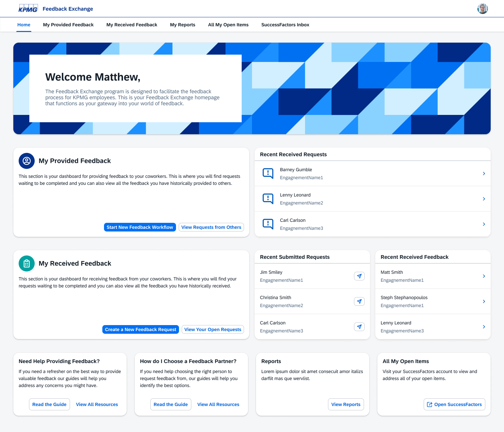Click the My Provided Feedback person icon
This screenshot has width=504, height=432.
click(27, 161)
